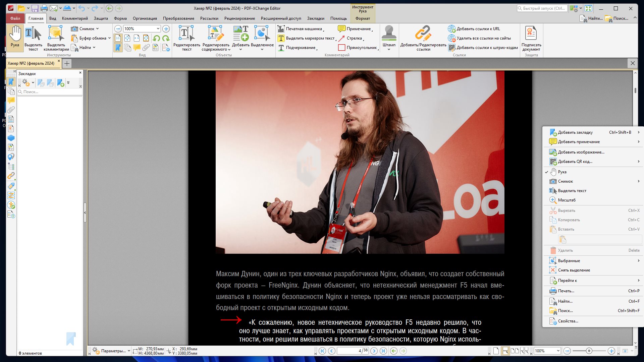The height and width of the screenshot is (362, 644).
Task: Click Добавить ссылки к URL
Action: click(x=474, y=29)
